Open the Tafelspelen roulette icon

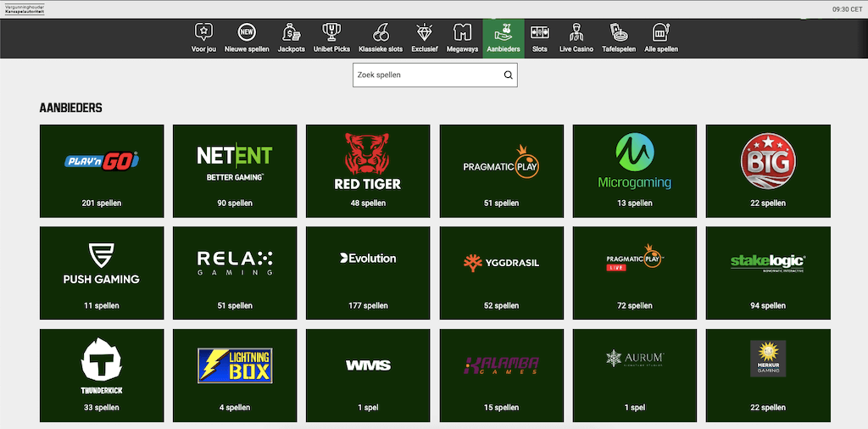(619, 32)
